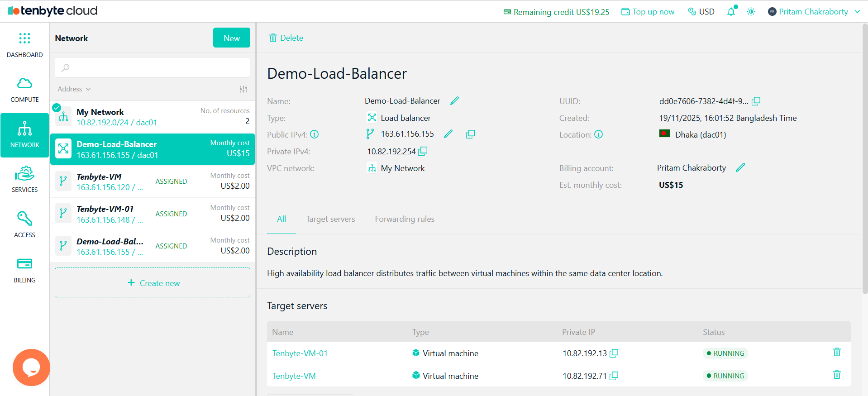Open the Tenbyte-VM-01 target server link
The image size is (868, 396).
(300, 353)
